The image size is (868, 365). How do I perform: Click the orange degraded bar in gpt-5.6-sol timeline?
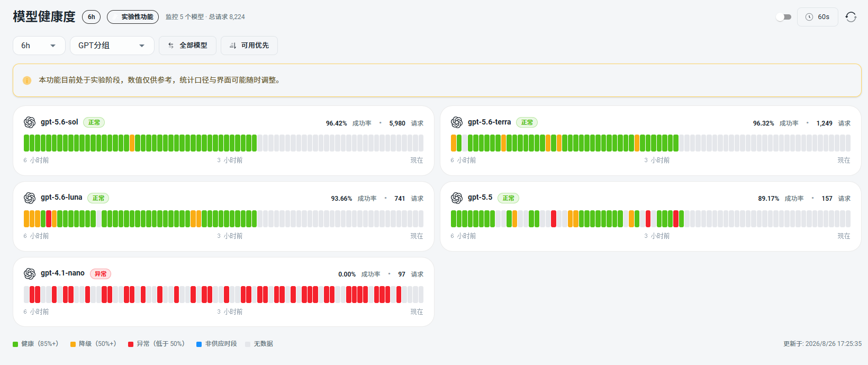click(x=132, y=143)
